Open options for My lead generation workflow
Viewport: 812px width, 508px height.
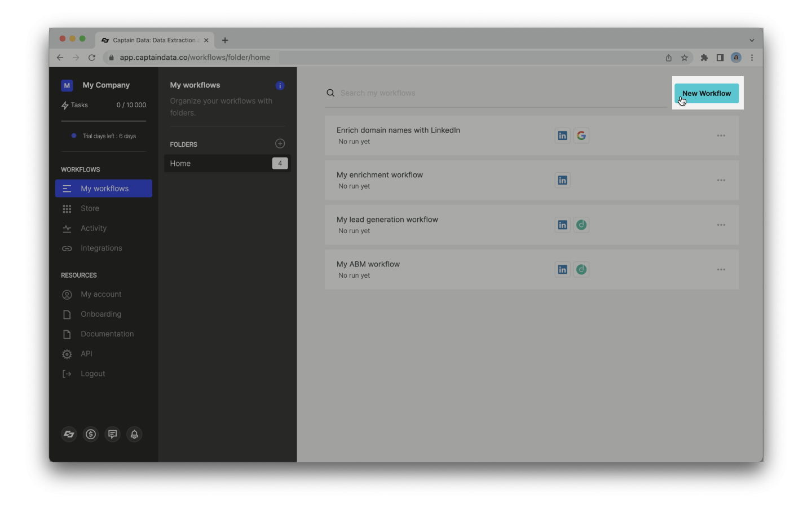point(721,225)
